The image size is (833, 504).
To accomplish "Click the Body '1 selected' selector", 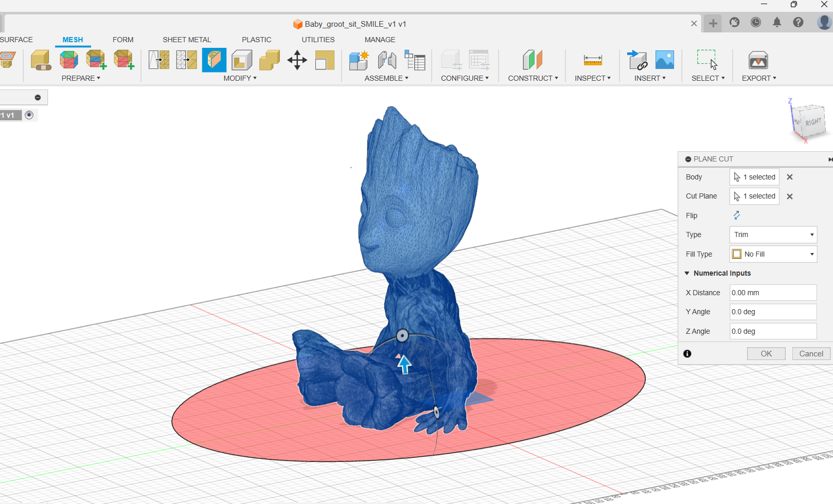I will (754, 177).
